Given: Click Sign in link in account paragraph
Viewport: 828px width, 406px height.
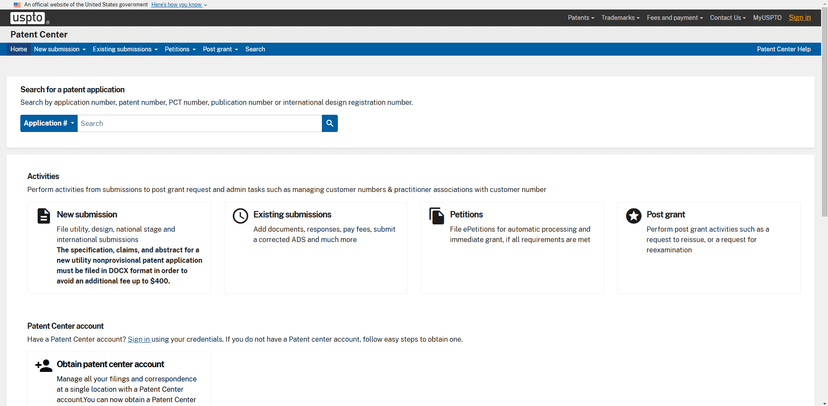Looking at the screenshot, I should [x=139, y=339].
